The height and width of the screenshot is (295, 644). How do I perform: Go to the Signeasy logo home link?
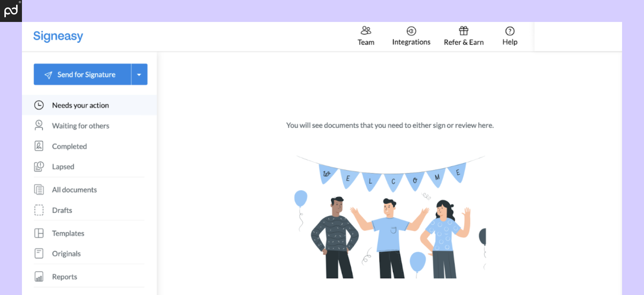click(x=58, y=36)
